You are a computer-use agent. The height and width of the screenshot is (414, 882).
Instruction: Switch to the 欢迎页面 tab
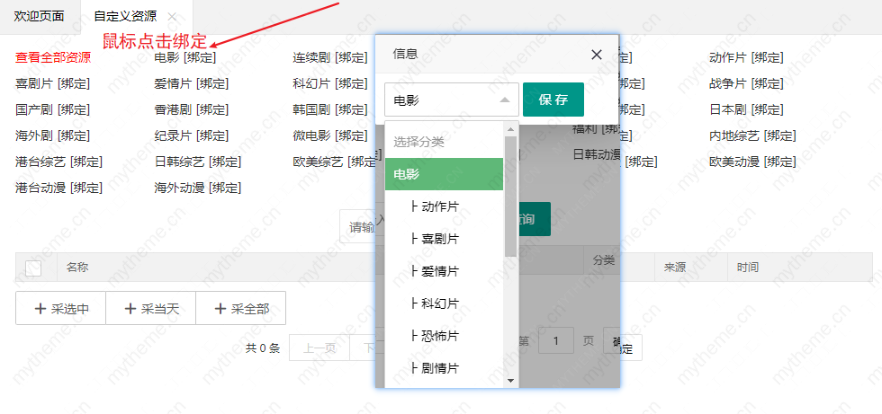click(x=39, y=17)
